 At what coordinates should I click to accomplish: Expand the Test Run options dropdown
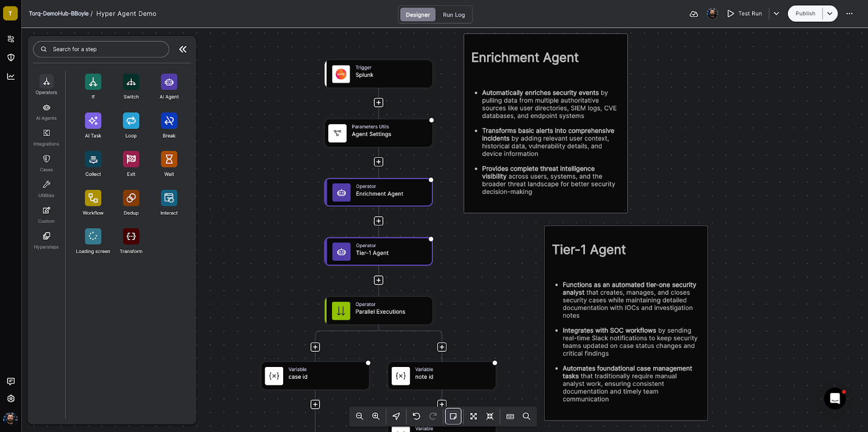(x=776, y=14)
